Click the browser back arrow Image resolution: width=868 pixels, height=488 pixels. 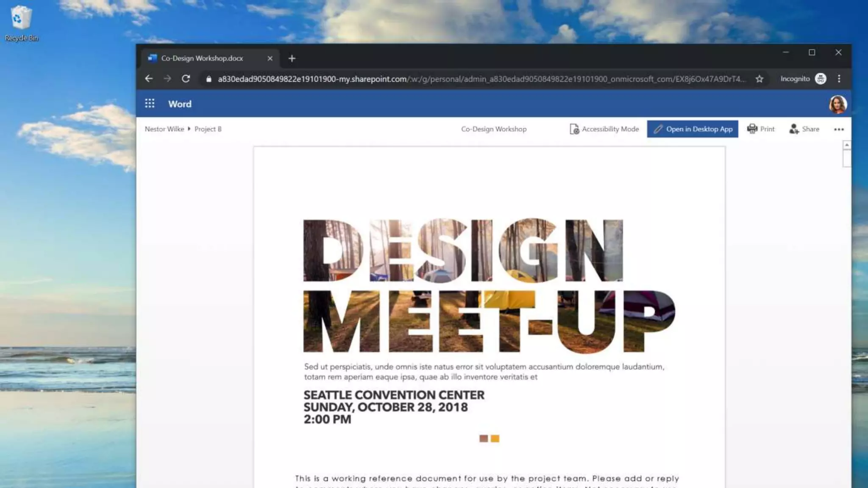[x=149, y=79]
